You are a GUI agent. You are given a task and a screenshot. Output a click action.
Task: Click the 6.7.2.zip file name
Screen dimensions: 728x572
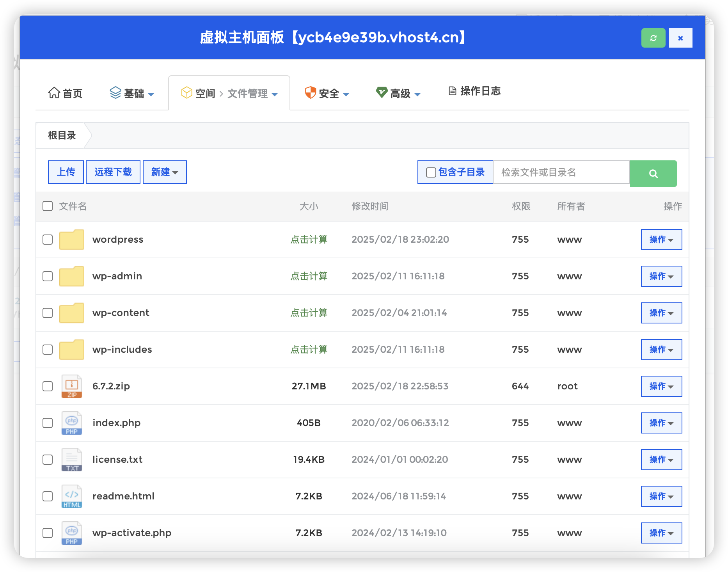[x=111, y=386]
